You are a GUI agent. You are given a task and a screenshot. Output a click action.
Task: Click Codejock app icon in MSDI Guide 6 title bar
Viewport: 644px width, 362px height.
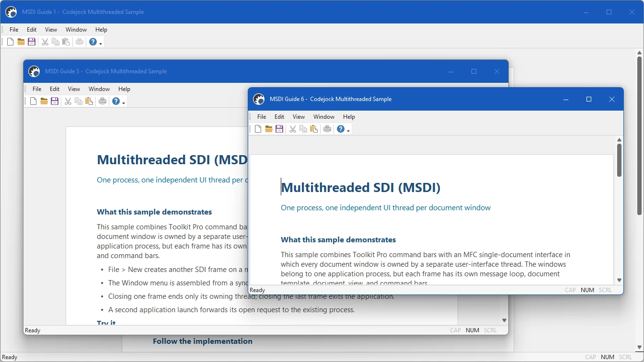pos(259,99)
